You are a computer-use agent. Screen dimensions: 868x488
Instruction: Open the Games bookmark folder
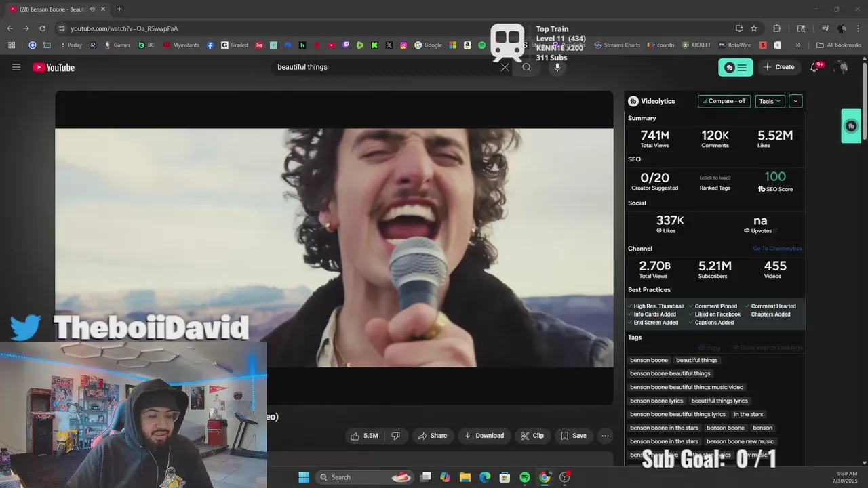[117, 45]
